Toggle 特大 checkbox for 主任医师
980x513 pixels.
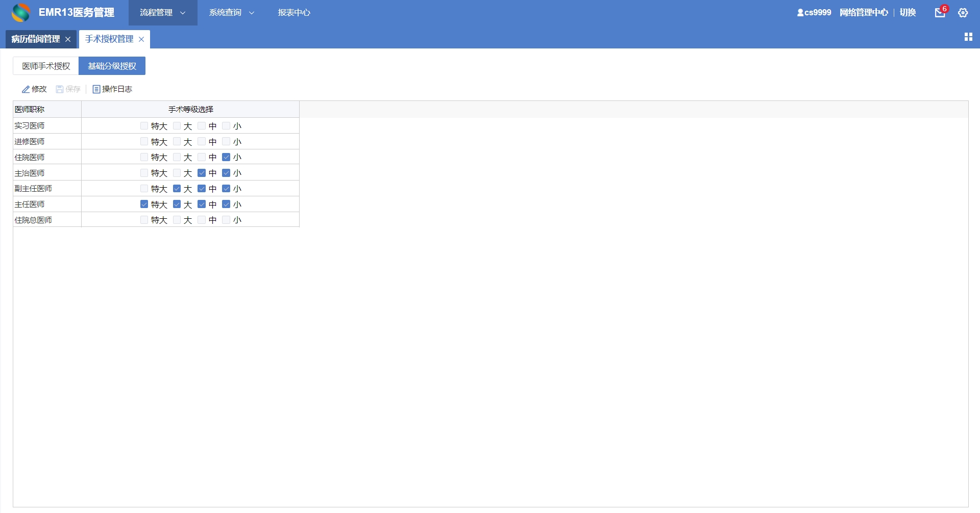click(144, 204)
